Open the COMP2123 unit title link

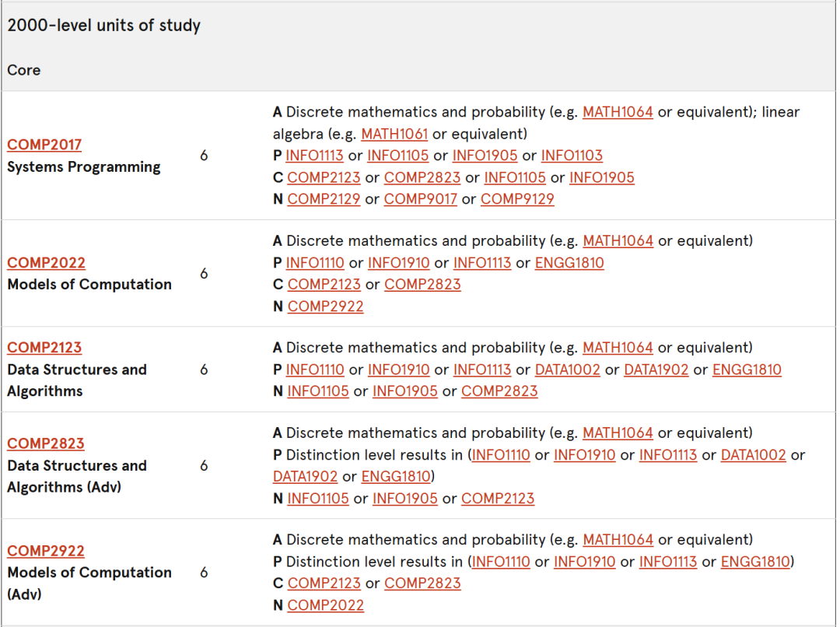44,348
